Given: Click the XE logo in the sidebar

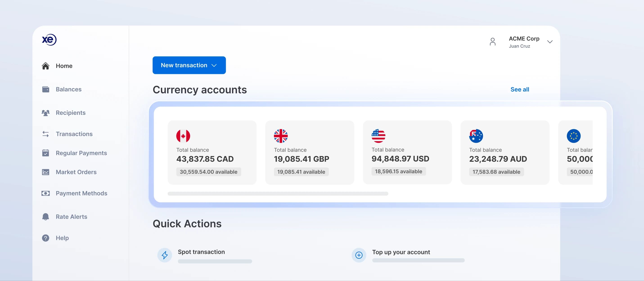Looking at the screenshot, I should click(x=49, y=40).
